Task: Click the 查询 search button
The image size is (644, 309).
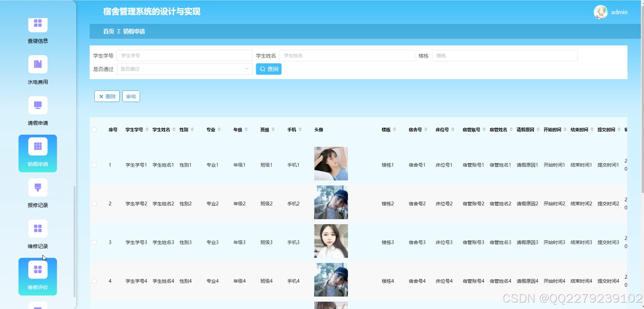Action: tap(268, 69)
